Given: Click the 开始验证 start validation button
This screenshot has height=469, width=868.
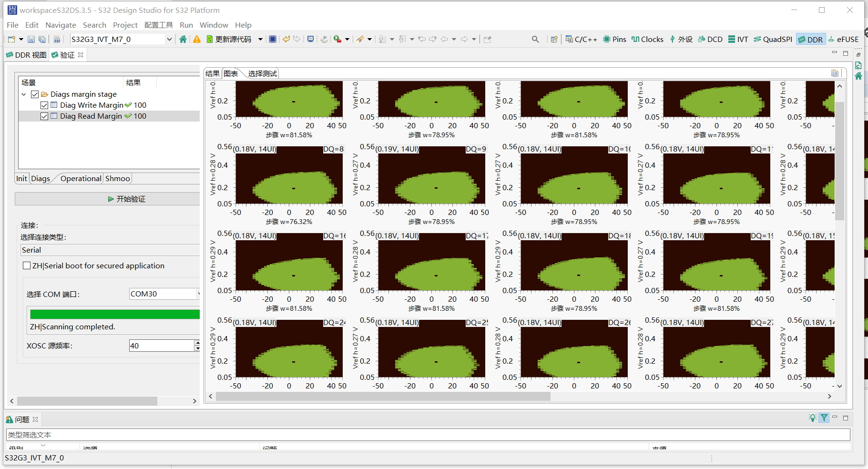Looking at the screenshot, I should coord(107,199).
